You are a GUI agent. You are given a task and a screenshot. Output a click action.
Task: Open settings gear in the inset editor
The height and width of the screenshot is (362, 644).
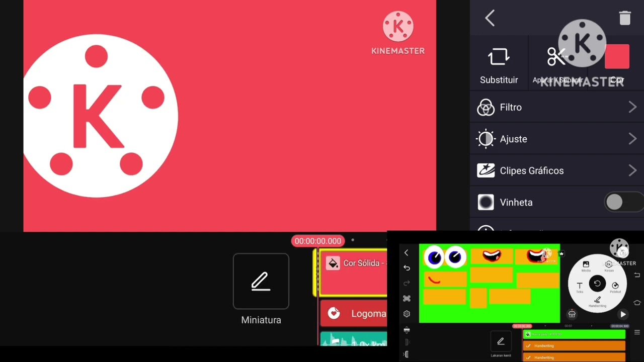(x=407, y=314)
